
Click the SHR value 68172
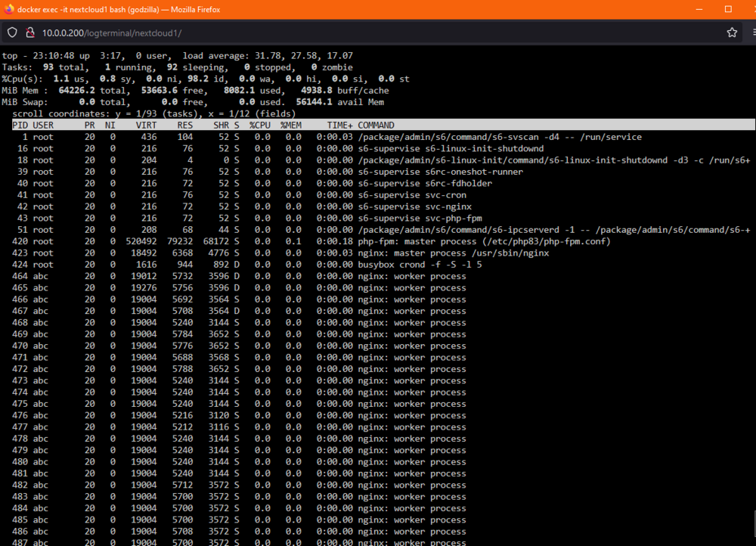[216, 240]
